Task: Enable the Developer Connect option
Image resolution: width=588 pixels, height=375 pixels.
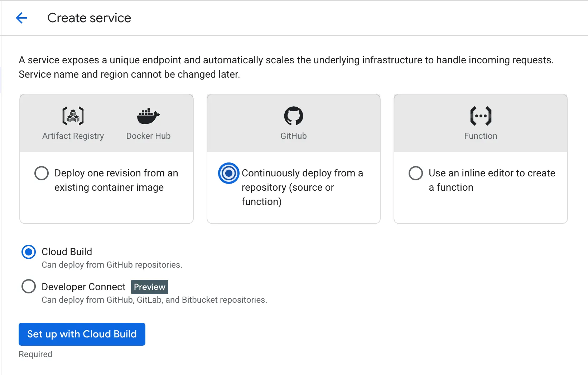Action: 29,286
